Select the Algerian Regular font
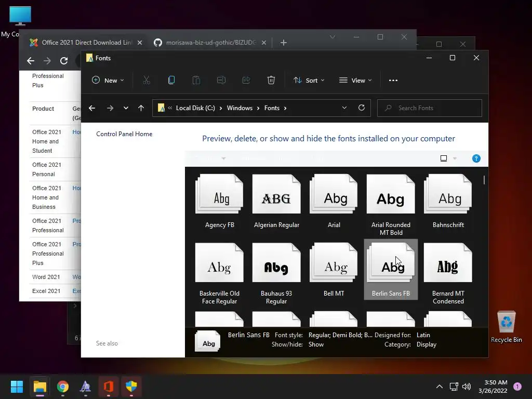Viewport: 532px width, 399px height. click(276, 202)
